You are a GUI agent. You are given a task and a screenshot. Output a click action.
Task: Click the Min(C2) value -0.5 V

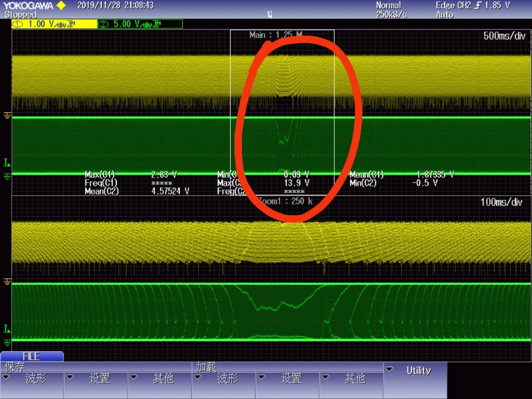[x=425, y=183]
